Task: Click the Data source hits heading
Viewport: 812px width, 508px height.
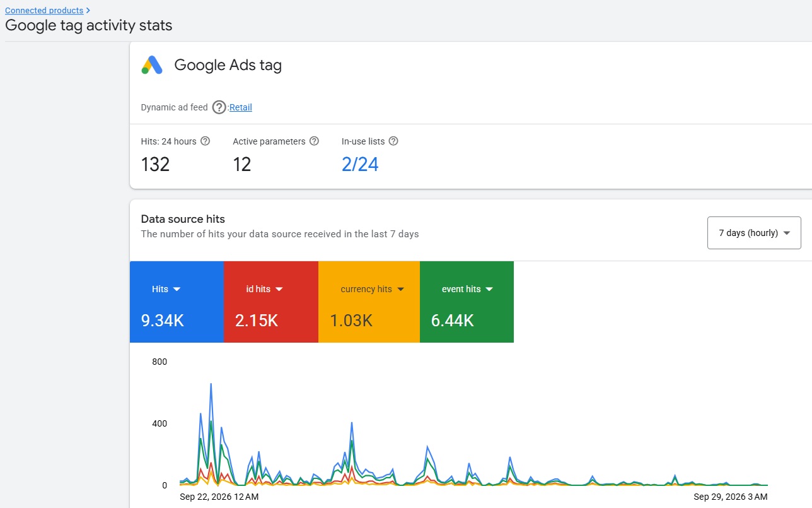Action: pyautogui.click(x=183, y=219)
